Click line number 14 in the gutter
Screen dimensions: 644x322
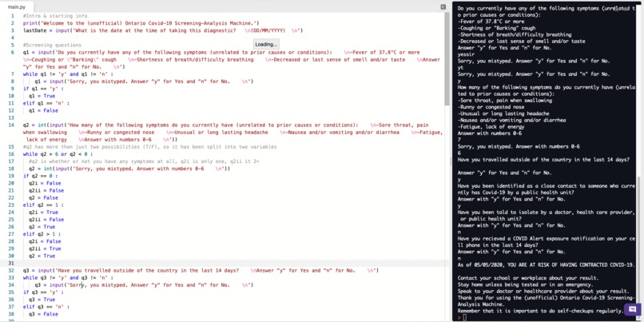[x=12, y=125]
